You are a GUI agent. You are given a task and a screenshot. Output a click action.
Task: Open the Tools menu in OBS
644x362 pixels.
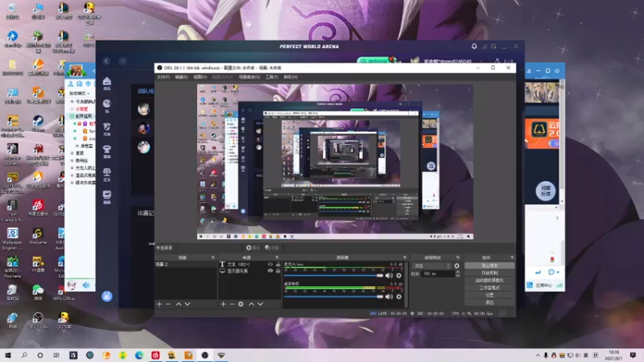[271, 76]
